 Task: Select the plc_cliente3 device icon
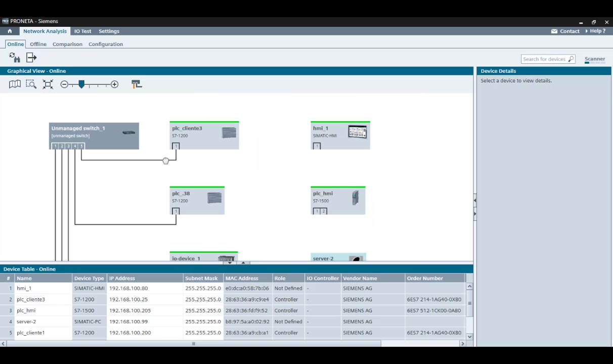[229, 132]
